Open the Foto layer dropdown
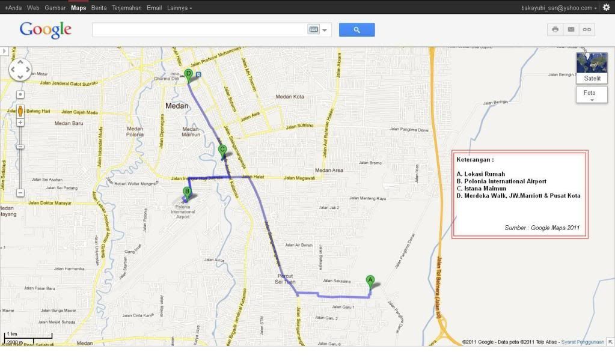615x364 pixels. click(x=592, y=95)
